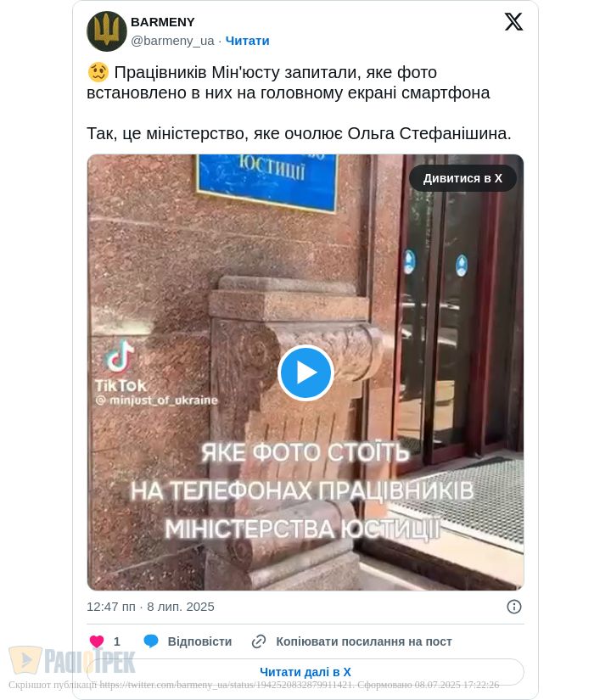611x700 pixels.
Task: Click the chain link copy icon
Action: coord(259,641)
